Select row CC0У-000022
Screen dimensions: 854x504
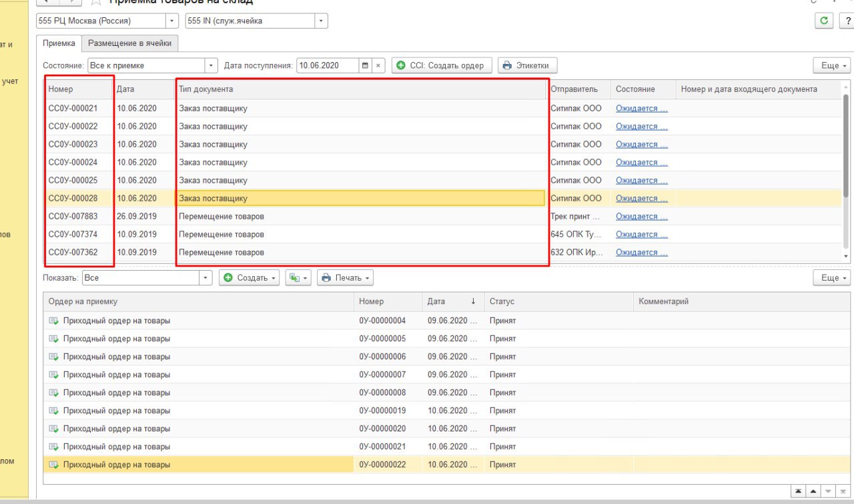[442, 126]
